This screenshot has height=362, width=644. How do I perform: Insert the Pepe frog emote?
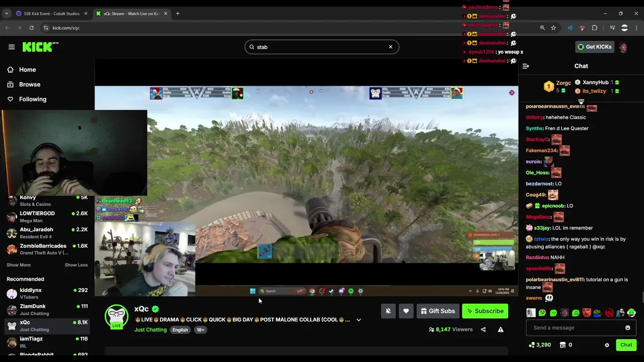[x=598, y=313]
